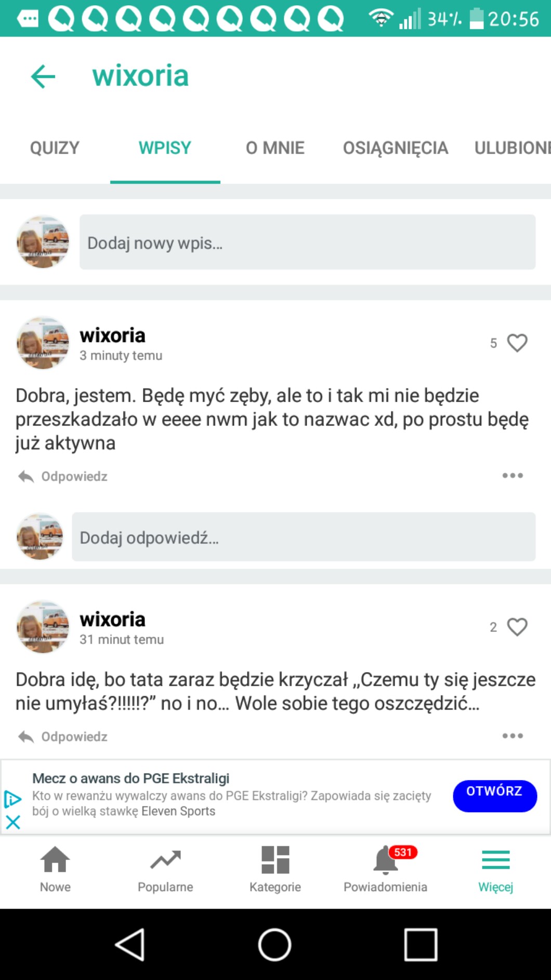
Task: Reply to the 31 minut temu post
Action: coord(63,737)
